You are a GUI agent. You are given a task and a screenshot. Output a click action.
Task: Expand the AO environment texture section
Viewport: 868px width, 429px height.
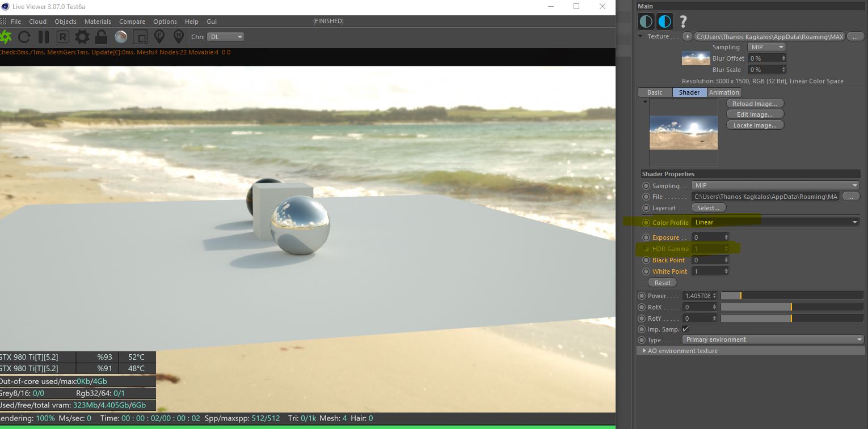[644, 351]
